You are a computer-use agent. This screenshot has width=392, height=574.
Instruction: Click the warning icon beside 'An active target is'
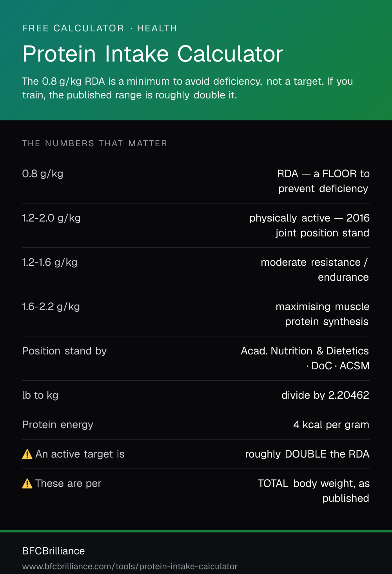coord(27,454)
